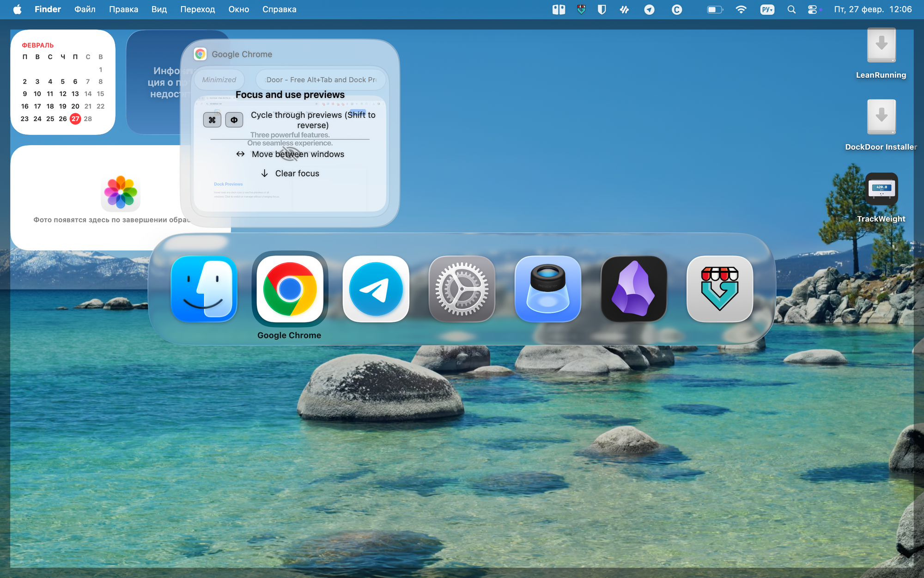924x578 pixels.
Task: Open the System Settings gear icon
Action: (x=462, y=289)
